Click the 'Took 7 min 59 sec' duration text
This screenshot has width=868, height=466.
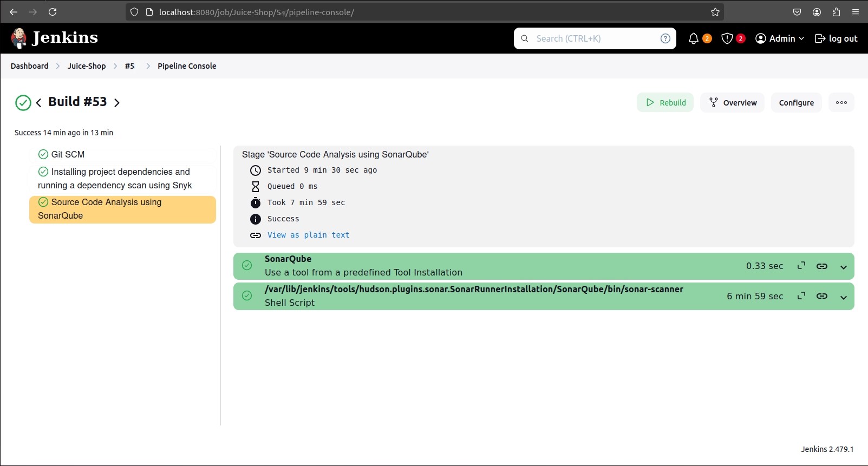pos(306,202)
